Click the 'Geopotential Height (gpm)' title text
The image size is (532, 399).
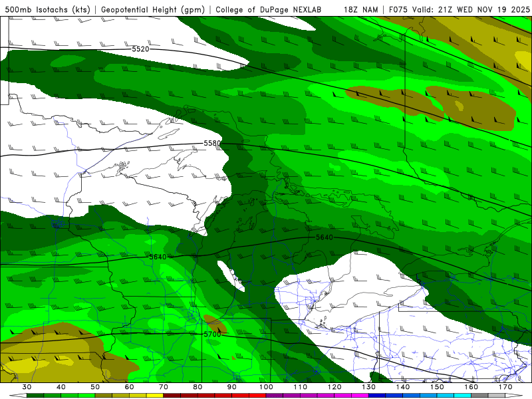(x=153, y=9)
